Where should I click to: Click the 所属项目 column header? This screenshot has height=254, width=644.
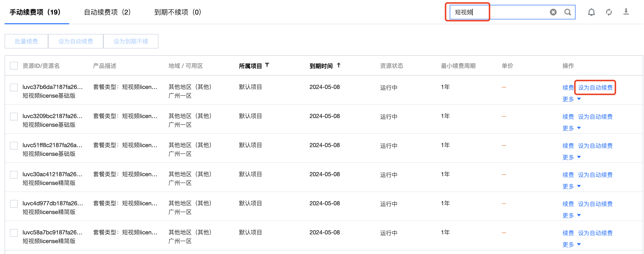250,66
